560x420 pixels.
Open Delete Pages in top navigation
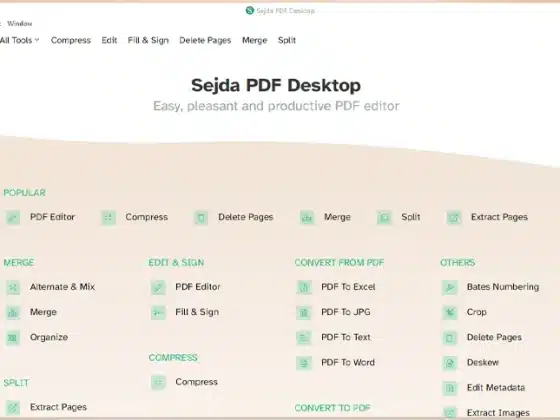[x=205, y=40]
